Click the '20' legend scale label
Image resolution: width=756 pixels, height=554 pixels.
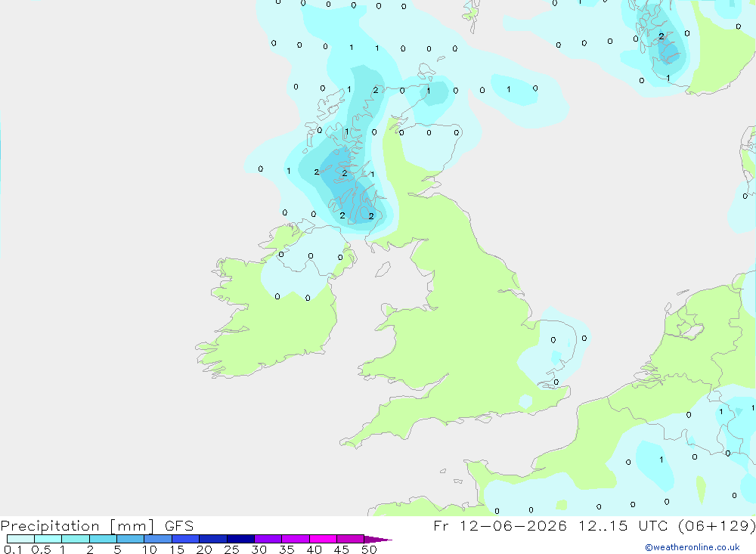(204, 549)
